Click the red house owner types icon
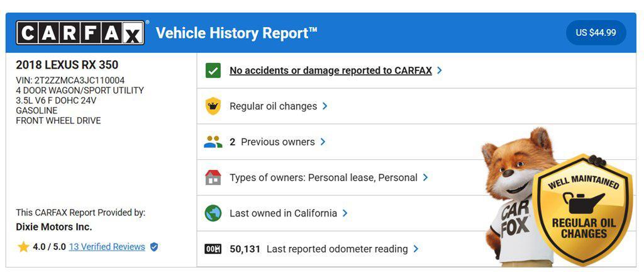 (213, 178)
